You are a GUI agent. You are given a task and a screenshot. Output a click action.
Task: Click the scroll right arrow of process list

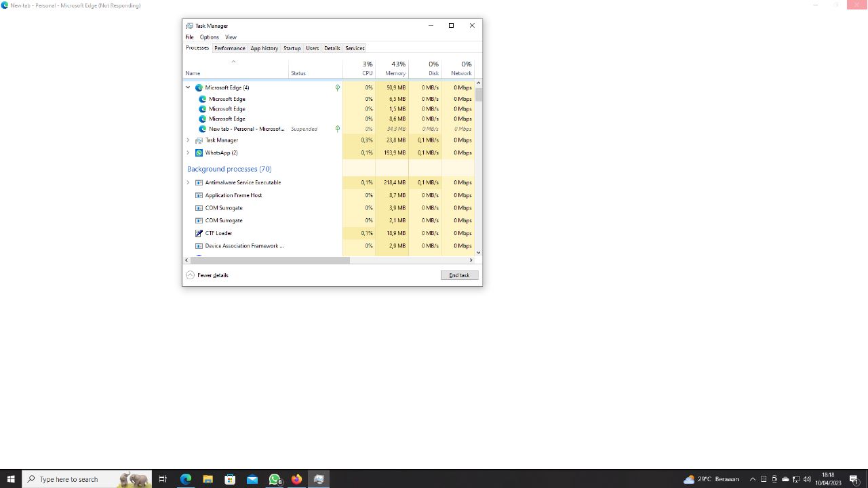click(471, 260)
